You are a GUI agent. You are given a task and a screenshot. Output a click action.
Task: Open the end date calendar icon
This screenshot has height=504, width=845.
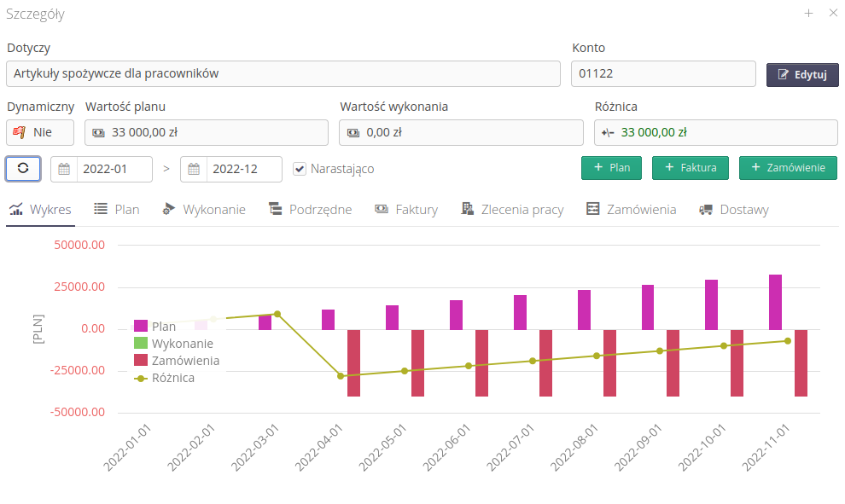[194, 168]
